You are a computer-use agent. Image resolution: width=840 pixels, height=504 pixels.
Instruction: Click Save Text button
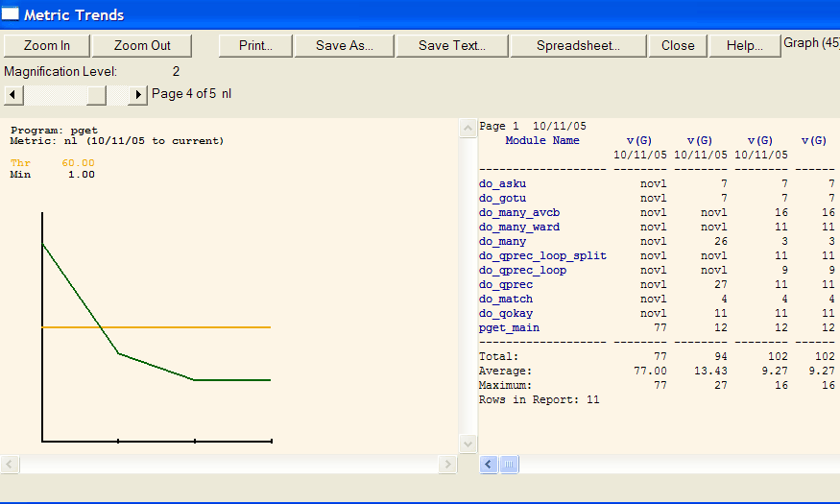click(452, 46)
